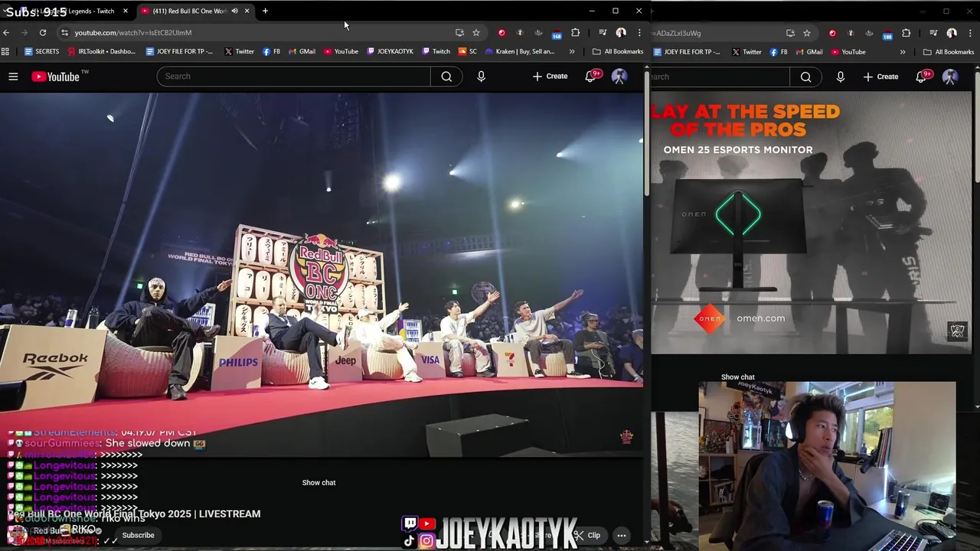Close the Red Bull BC One tab
The height and width of the screenshot is (551, 980).
click(x=247, y=11)
